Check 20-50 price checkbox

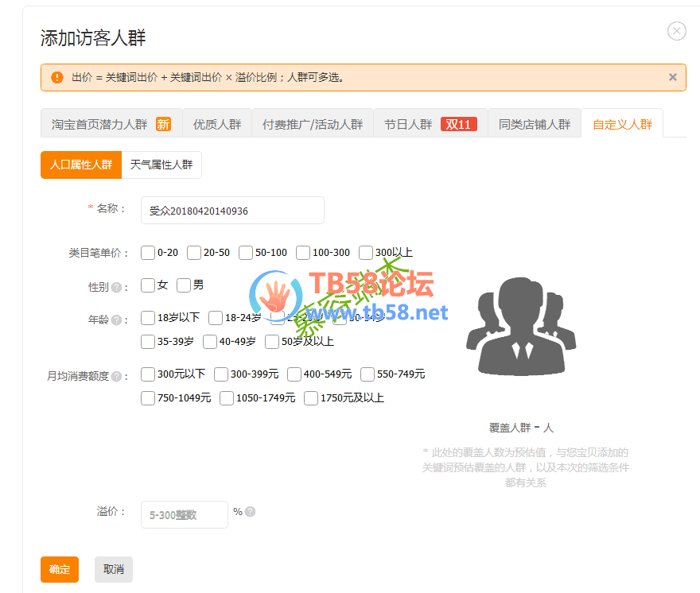(x=194, y=253)
